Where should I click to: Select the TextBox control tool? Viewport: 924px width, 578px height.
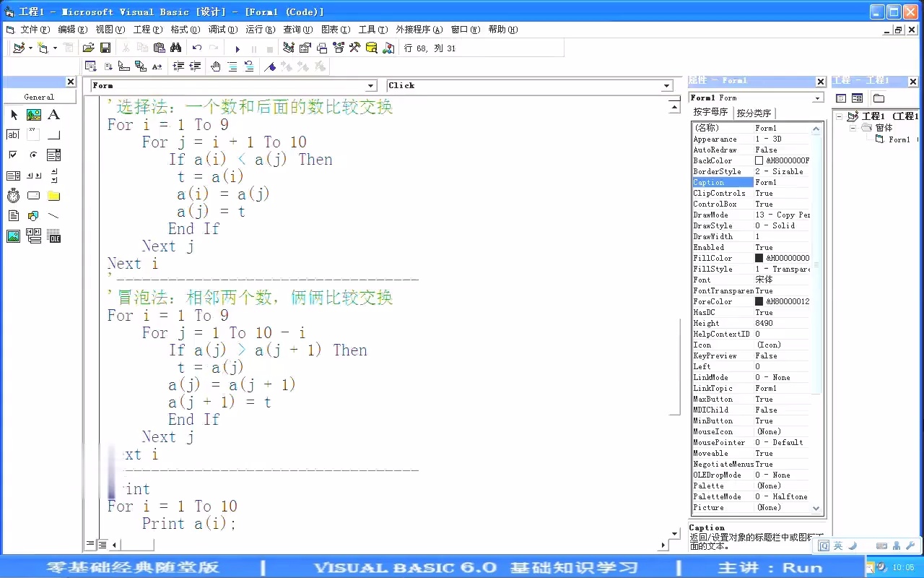point(13,134)
